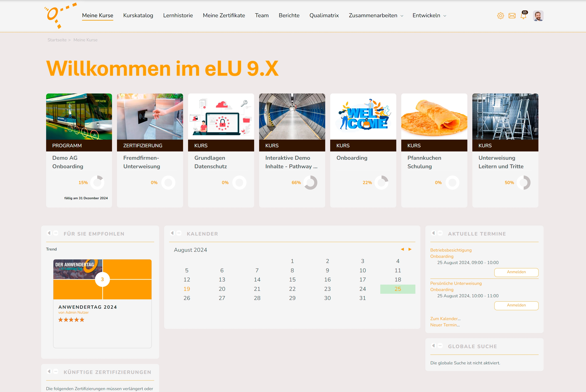Open the Zum Kalender link

pos(445,318)
